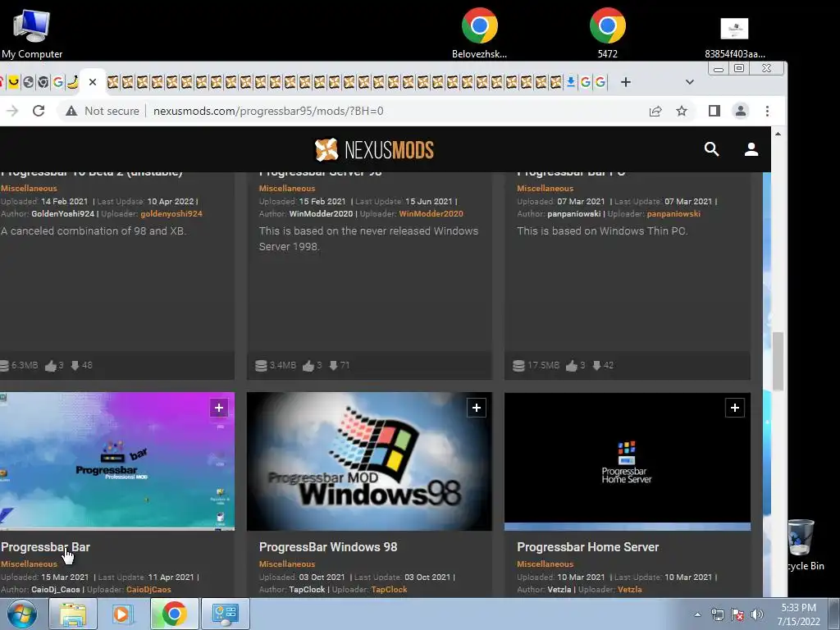Open the ProgressBar Windows 98 mod title
This screenshot has height=630, width=840.
click(x=328, y=547)
